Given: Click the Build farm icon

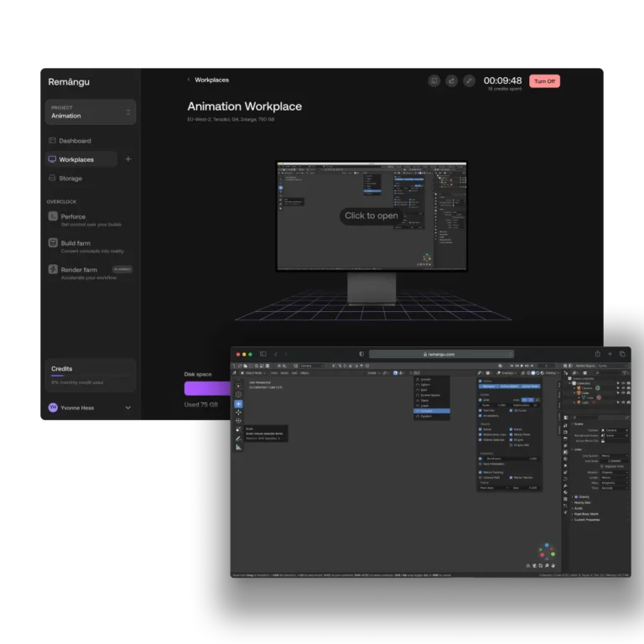Looking at the screenshot, I should tap(53, 244).
